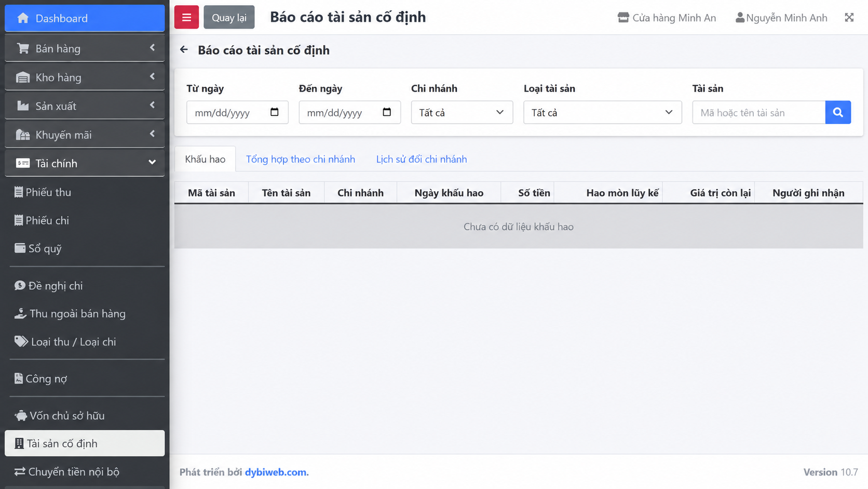The width and height of the screenshot is (868, 489).
Task: Collapse the Tài chính menu chevron
Action: click(152, 162)
